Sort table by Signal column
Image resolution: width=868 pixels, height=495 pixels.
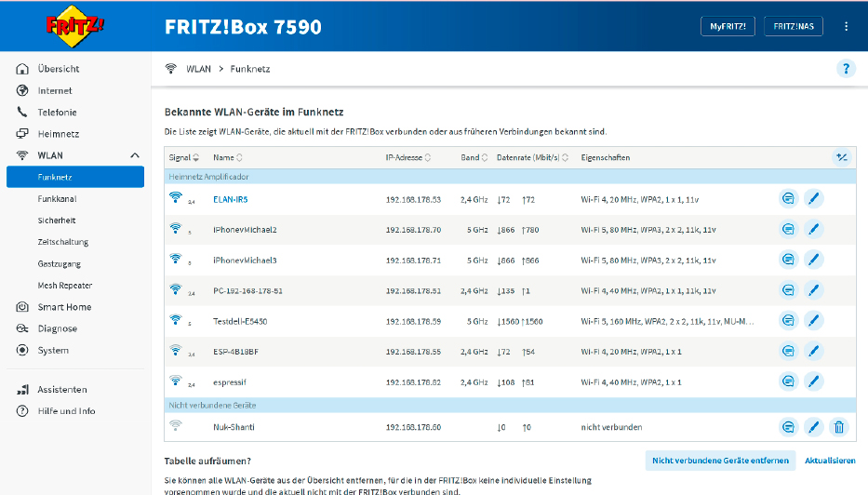click(184, 158)
